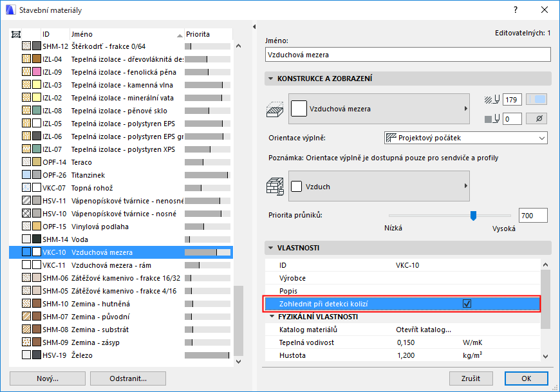Click the properties scroll down arrow

(545, 356)
